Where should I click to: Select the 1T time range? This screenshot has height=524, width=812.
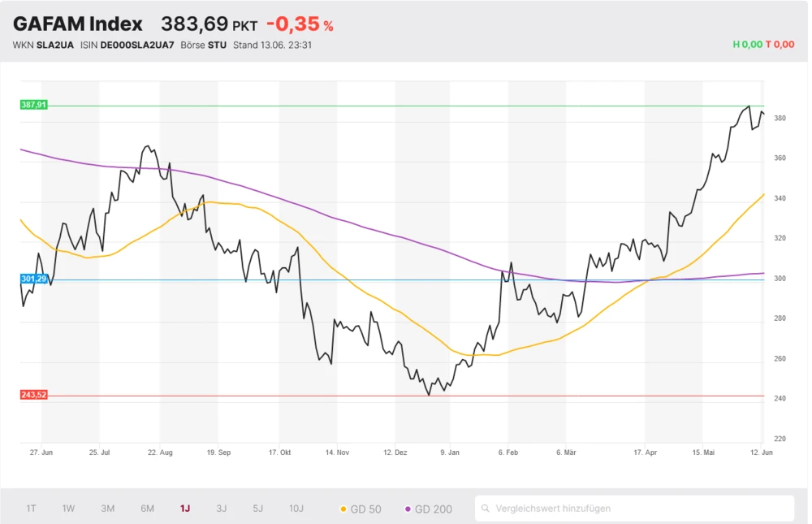[31, 509]
